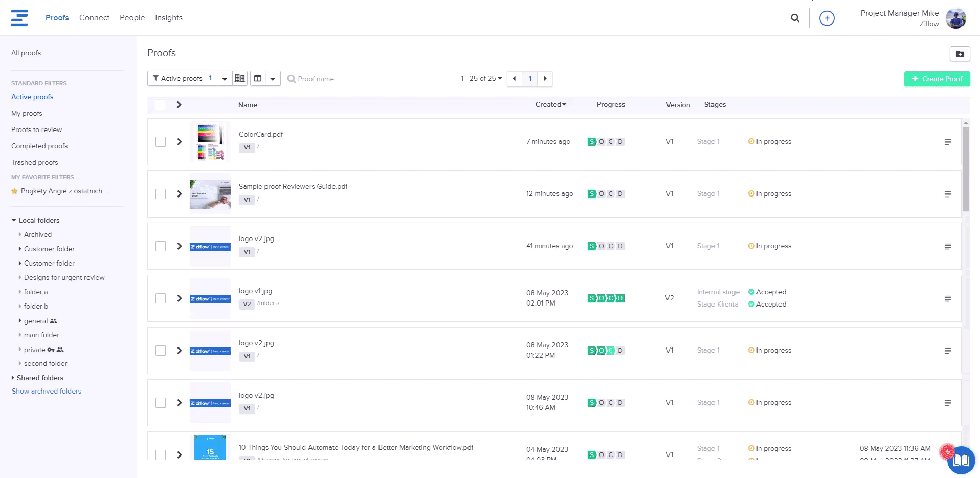Click the new folder icon button
This screenshot has width=980, height=478.
click(960, 54)
